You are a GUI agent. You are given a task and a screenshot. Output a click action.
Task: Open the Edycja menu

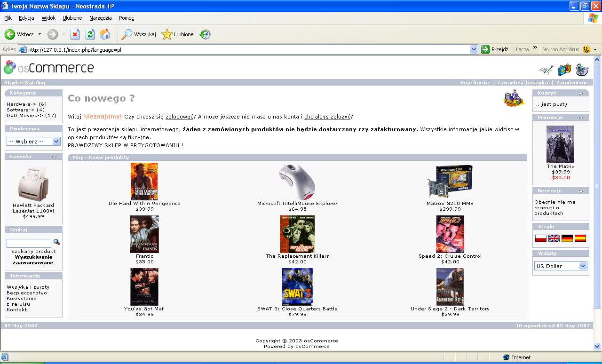[26, 18]
